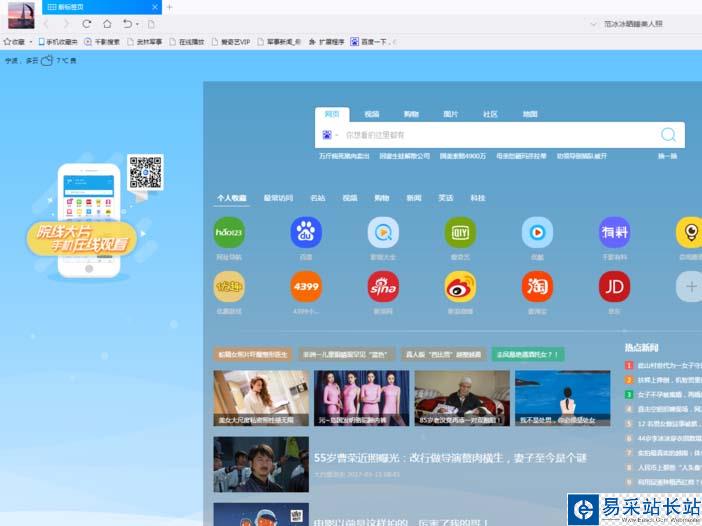Open the purple 有料 shortcut
This screenshot has height=526, width=702.
pyautogui.click(x=614, y=232)
